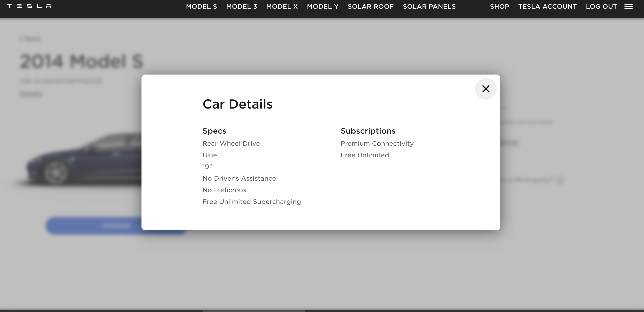Open Solar Roof page
The height and width of the screenshot is (312, 644).
370,7
